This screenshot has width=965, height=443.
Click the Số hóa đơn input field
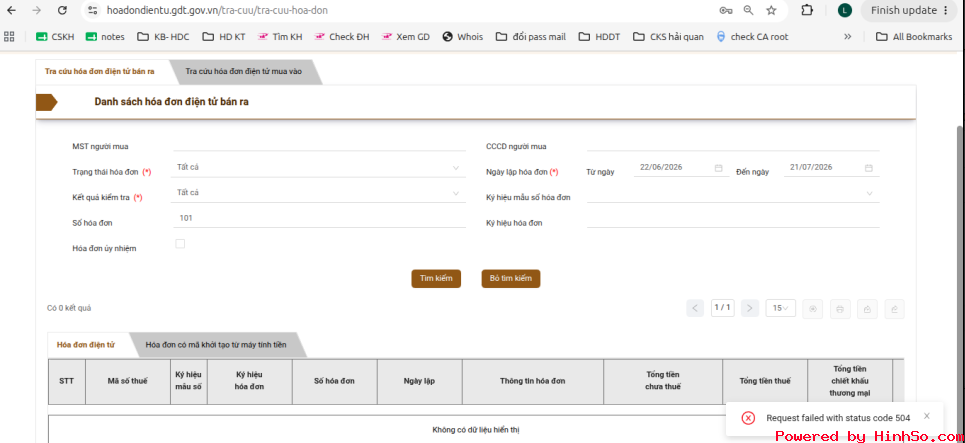point(319,218)
